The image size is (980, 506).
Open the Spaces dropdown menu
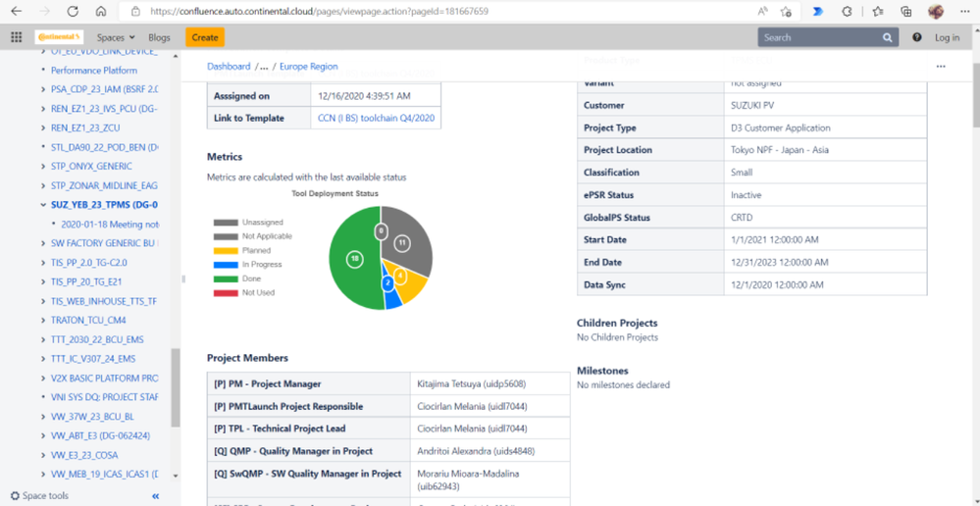(116, 37)
